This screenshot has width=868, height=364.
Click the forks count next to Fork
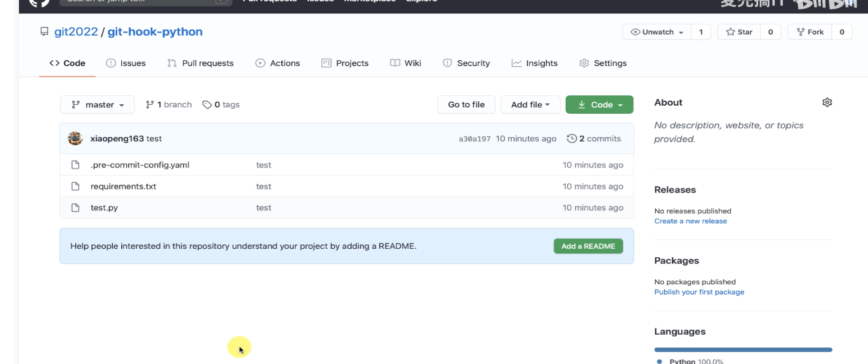click(842, 32)
